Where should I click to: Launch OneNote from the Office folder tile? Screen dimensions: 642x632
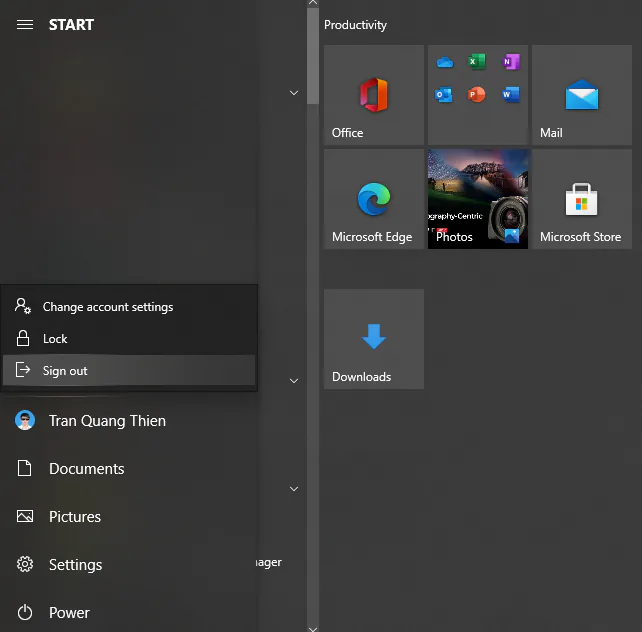point(511,62)
